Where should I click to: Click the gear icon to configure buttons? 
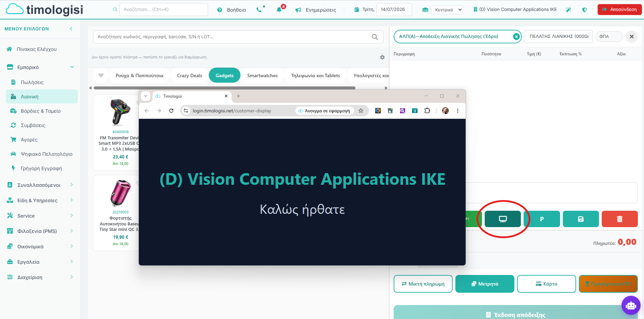pyautogui.click(x=382, y=57)
